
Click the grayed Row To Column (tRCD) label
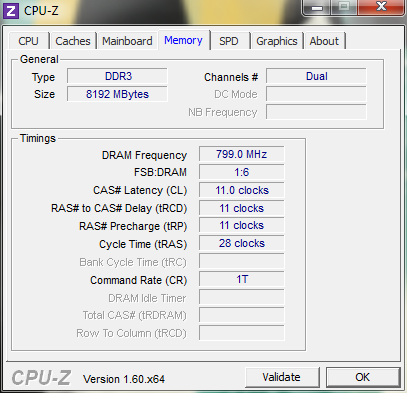(131, 333)
